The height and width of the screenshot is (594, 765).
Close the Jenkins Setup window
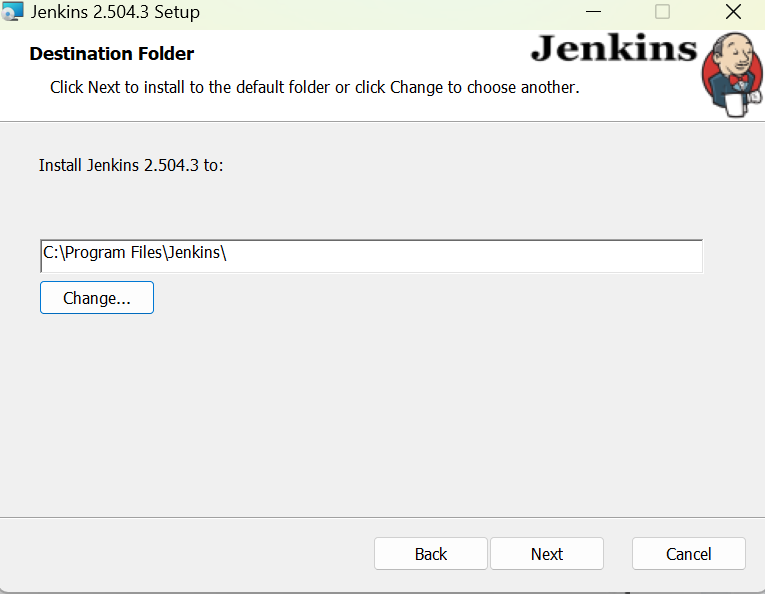coord(733,12)
